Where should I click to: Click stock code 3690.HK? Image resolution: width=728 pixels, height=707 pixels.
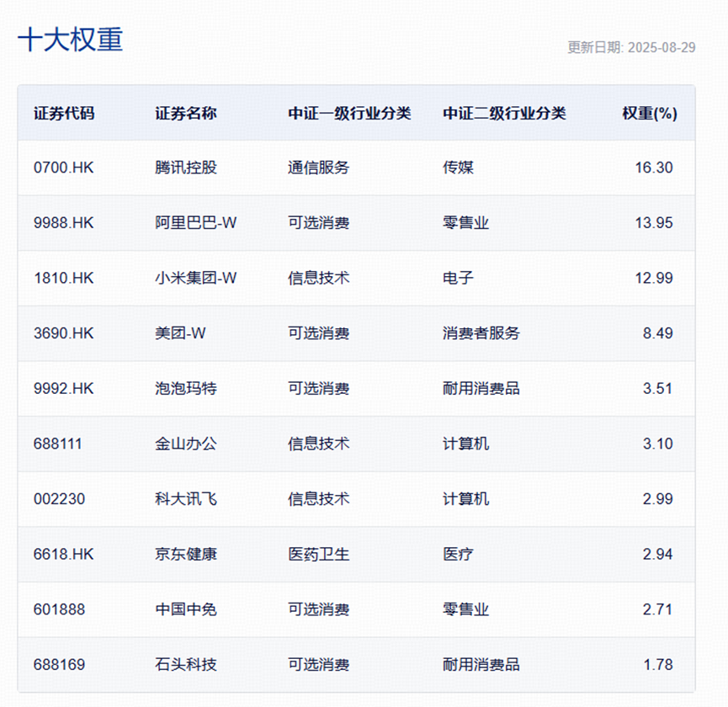point(64,333)
